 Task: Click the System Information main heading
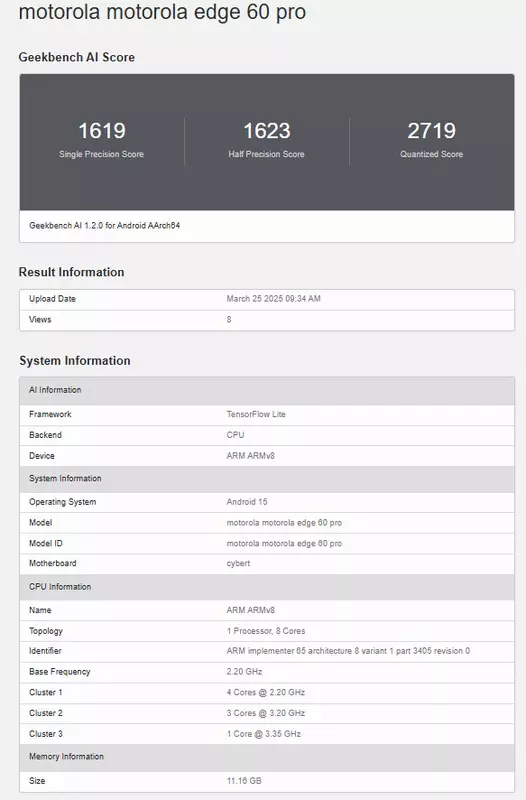75,361
